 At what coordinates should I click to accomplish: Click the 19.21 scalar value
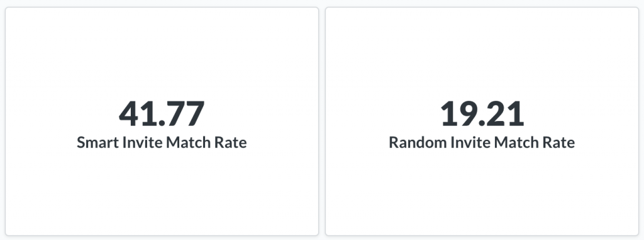pos(482,113)
